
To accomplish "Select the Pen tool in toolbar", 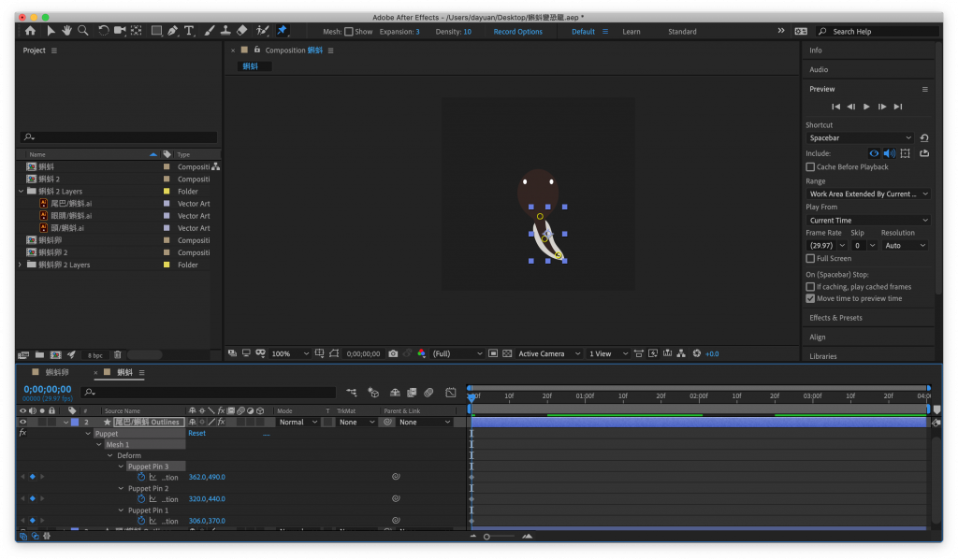I will [172, 31].
